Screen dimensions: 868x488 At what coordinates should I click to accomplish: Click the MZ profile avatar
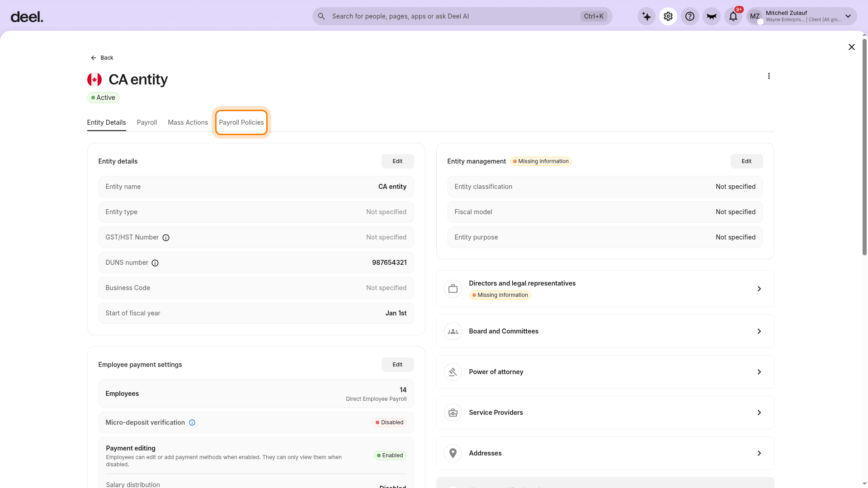755,16
